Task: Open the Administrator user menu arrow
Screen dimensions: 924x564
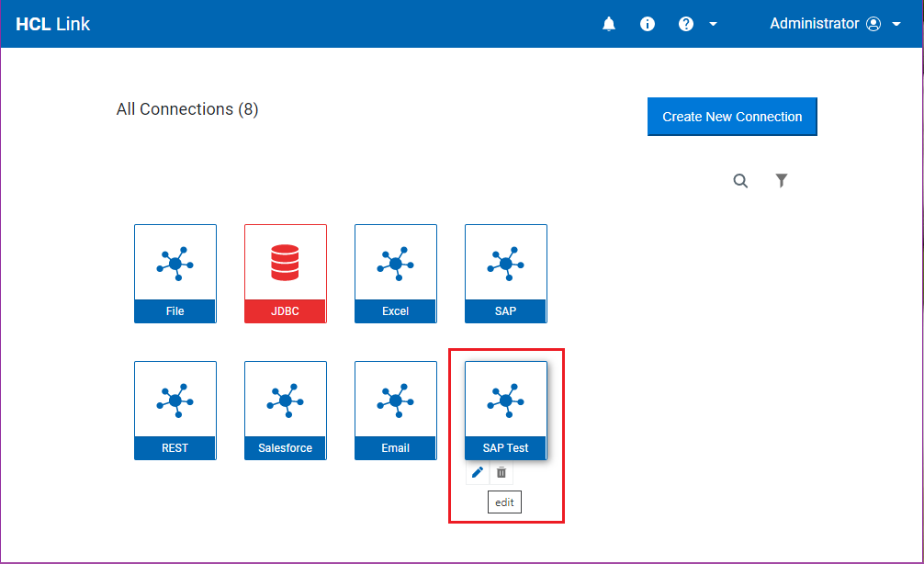Action: tap(896, 24)
